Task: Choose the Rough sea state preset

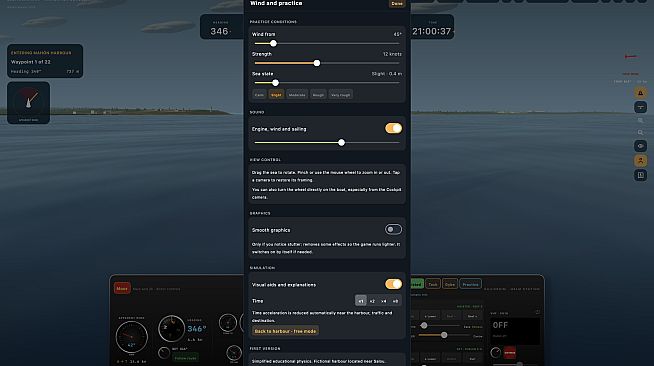Action: pyautogui.click(x=318, y=95)
